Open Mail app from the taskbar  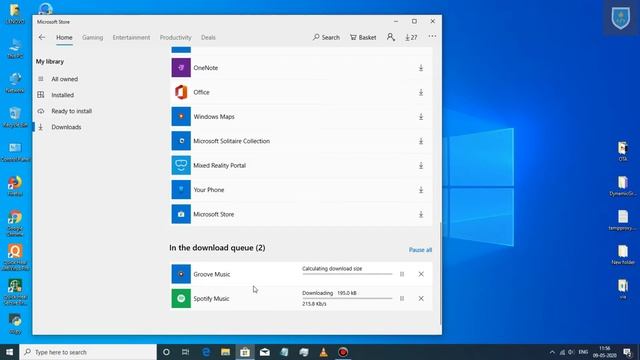tap(264, 352)
